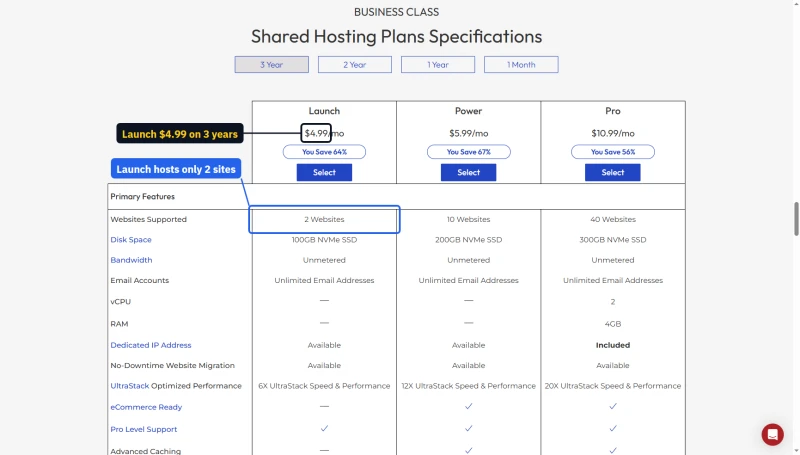Click the 2 Websites cell
This screenshot has width=800, height=455.
point(324,219)
